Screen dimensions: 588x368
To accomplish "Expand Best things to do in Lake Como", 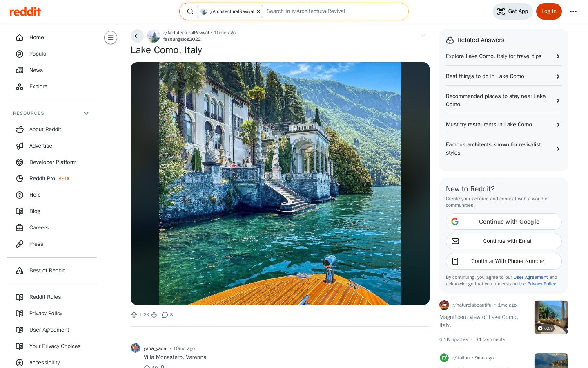I will tap(504, 76).
